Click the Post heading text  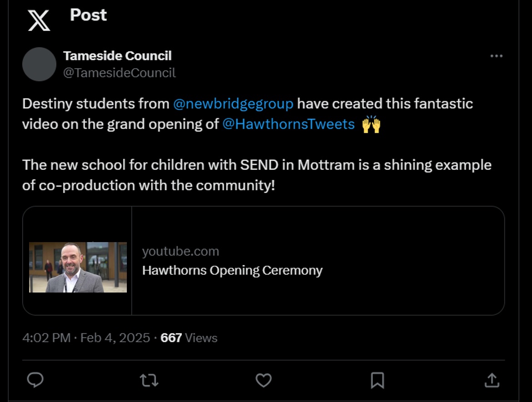coord(88,15)
